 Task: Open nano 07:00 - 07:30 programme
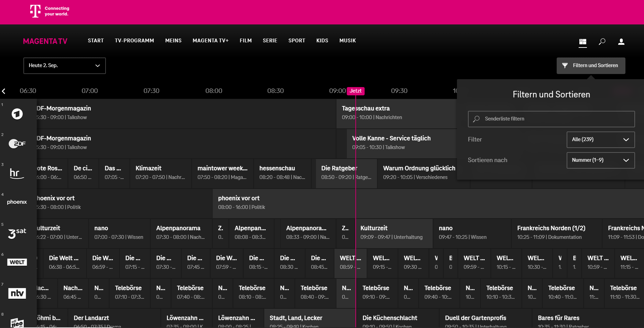[x=119, y=233]
